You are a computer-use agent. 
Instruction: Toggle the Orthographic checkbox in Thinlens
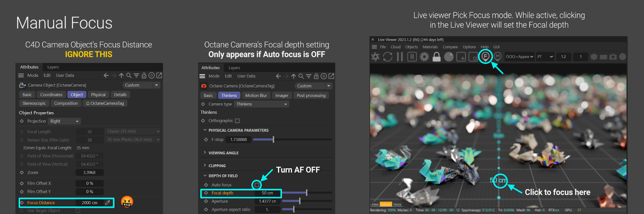click(237, 121)
